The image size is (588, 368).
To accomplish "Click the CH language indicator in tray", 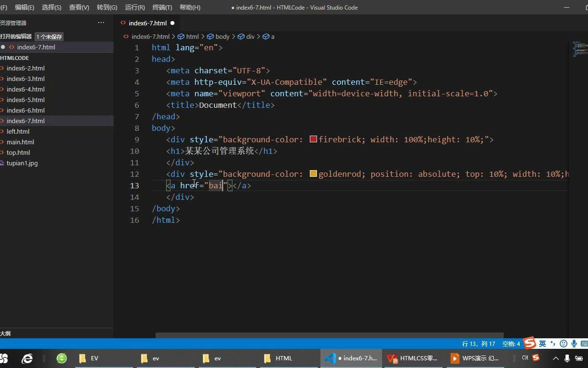I will tap(525, 358).
